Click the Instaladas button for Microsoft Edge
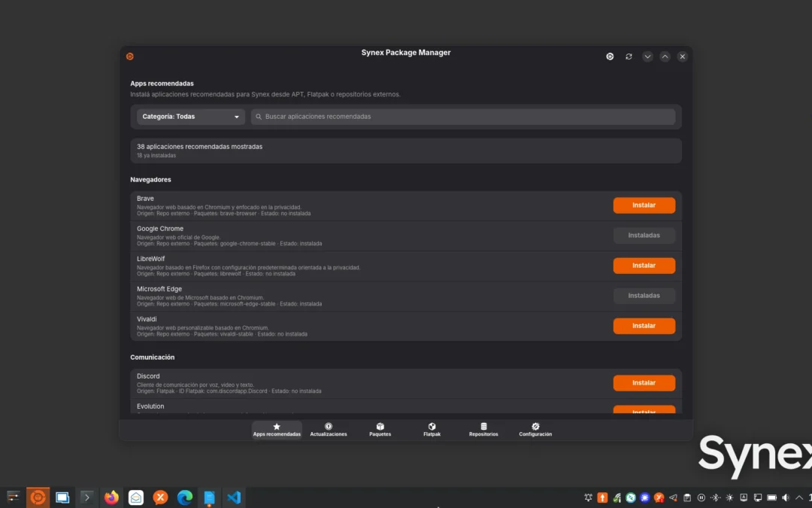This screenshot has height=508, width=812. coord(644,296)
